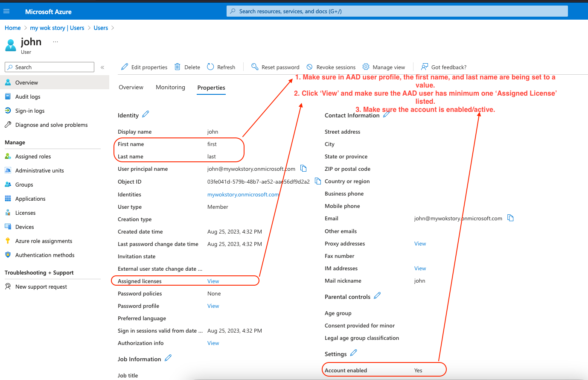Click the Got feedback icon

coord(425,67)
